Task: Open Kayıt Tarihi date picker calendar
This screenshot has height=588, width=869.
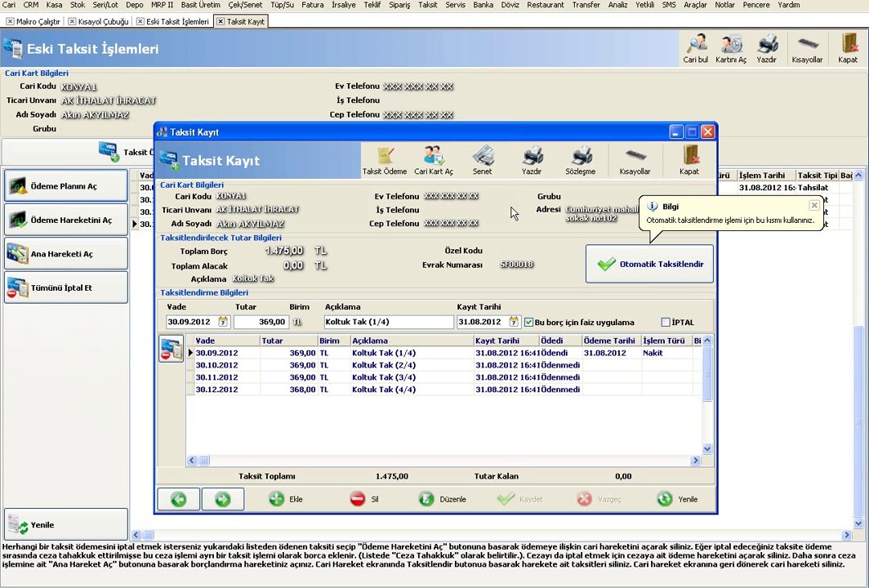Action: tap(514, 322)
